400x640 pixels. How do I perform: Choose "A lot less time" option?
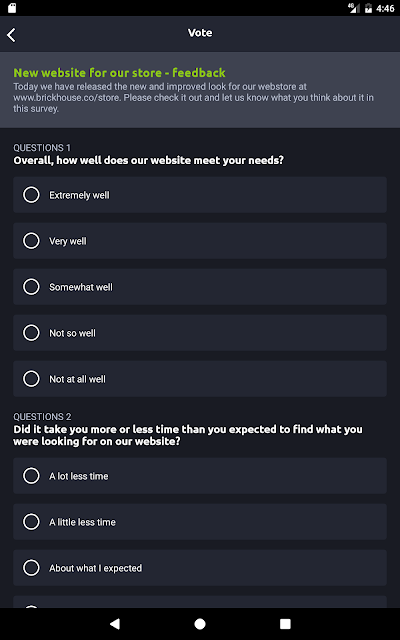click(200, 476)
